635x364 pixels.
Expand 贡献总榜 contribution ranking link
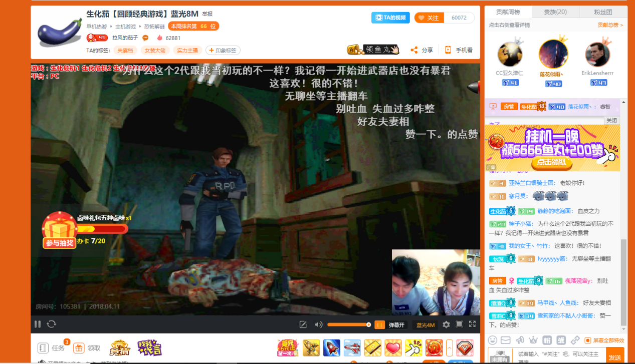tap(610, 25)
